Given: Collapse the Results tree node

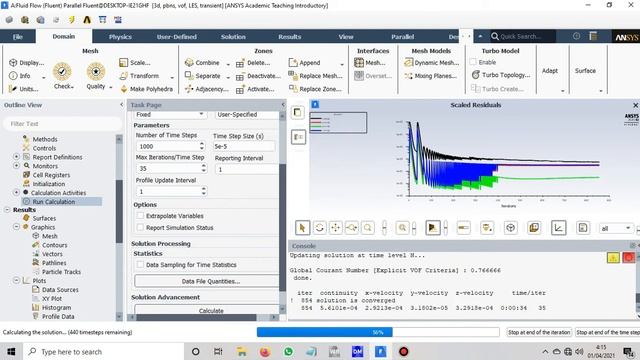Looking at the screenshot, I should pos(7,209).
